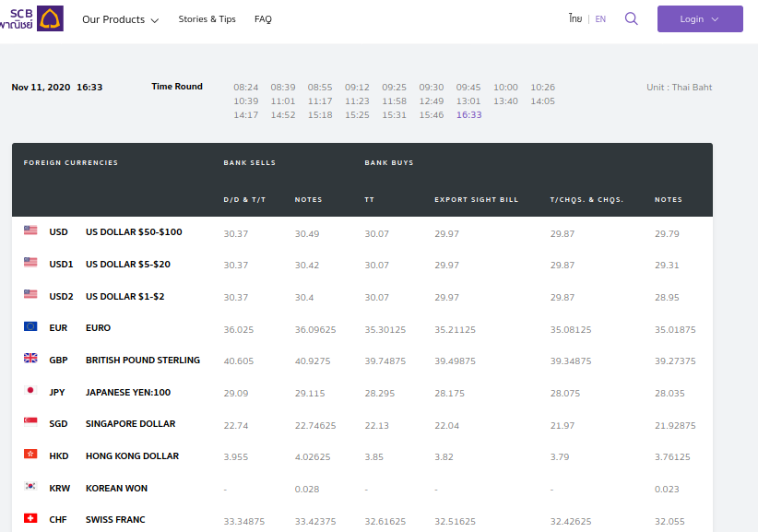758x532 pixels.
Task: Click the South Korean flag icon
Action: [x=30, y=488]
